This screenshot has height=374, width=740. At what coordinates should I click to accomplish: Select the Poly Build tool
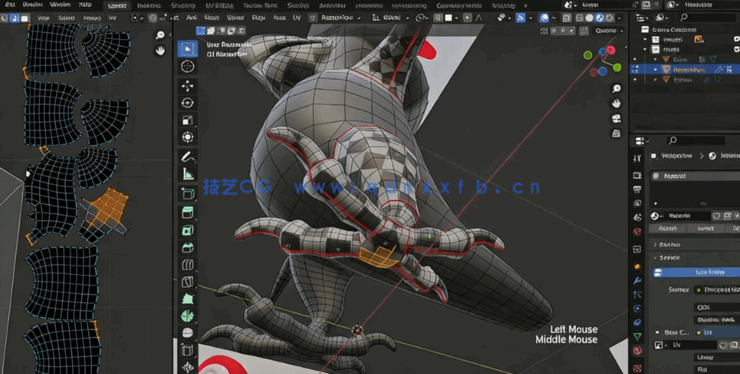click(188, 299)
